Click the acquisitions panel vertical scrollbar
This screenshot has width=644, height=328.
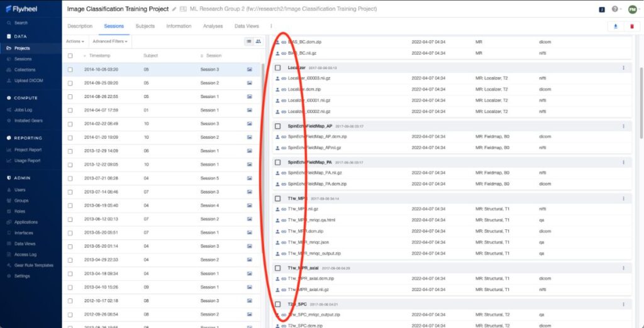tap(641, 94)
